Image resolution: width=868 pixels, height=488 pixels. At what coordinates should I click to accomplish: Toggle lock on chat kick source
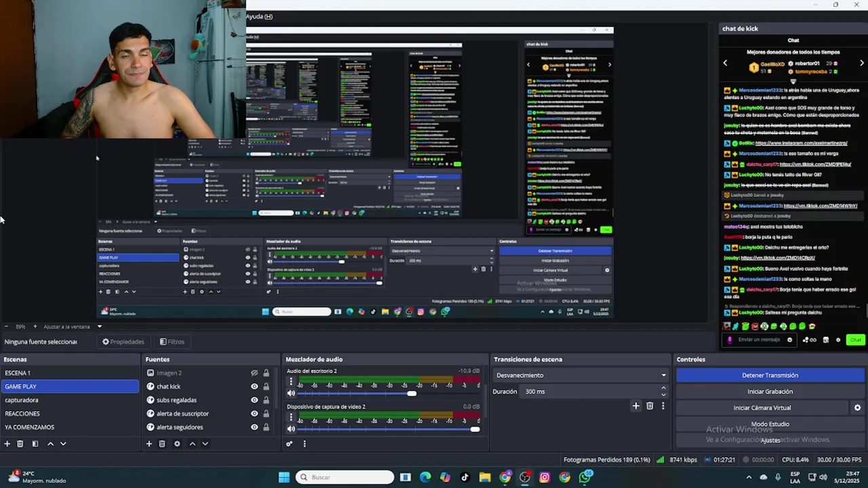[x=266, y=386]
